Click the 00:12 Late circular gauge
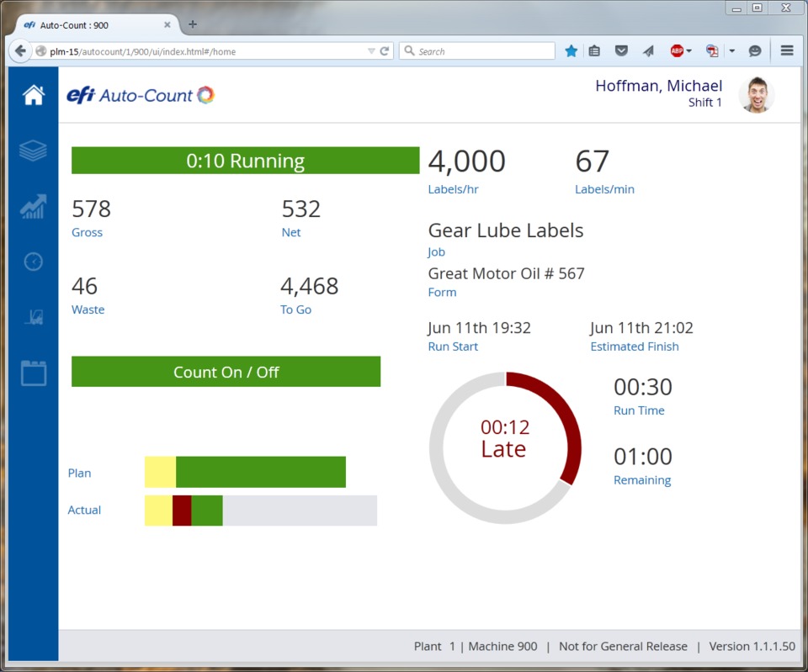The width and height of the screenshot is (808, 672). click(x=505, y=448)
